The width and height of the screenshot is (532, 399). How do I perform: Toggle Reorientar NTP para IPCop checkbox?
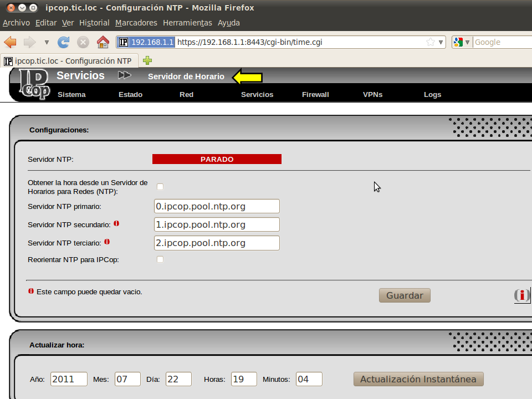coord(160,259)
